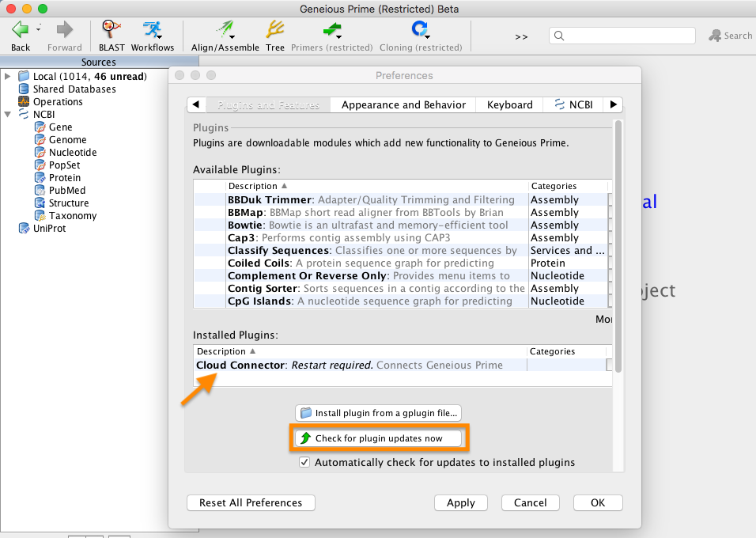This screenshot has height=538, width=756.
Task: Select Complement Or Reverse Only plugin
Action: click(x=401, y=275)
